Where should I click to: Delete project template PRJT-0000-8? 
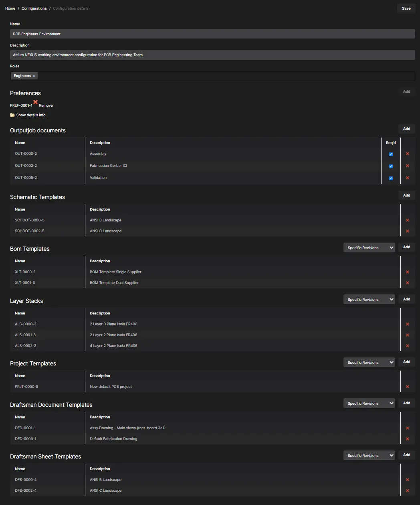[408, 387]
